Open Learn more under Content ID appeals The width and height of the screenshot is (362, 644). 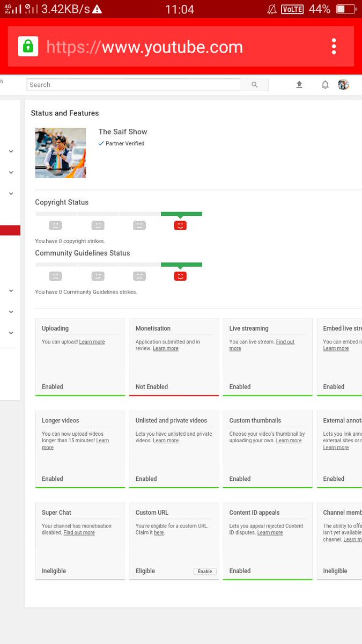(270, 532)
